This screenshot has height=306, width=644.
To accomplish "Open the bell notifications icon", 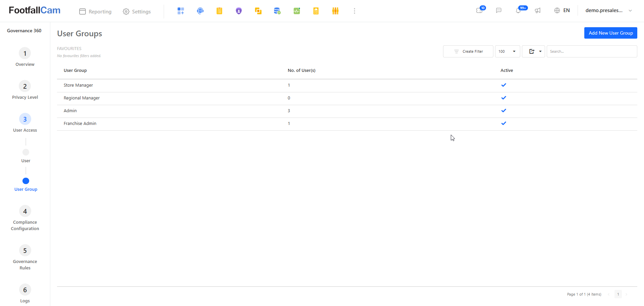I will (x=519, y=10).
